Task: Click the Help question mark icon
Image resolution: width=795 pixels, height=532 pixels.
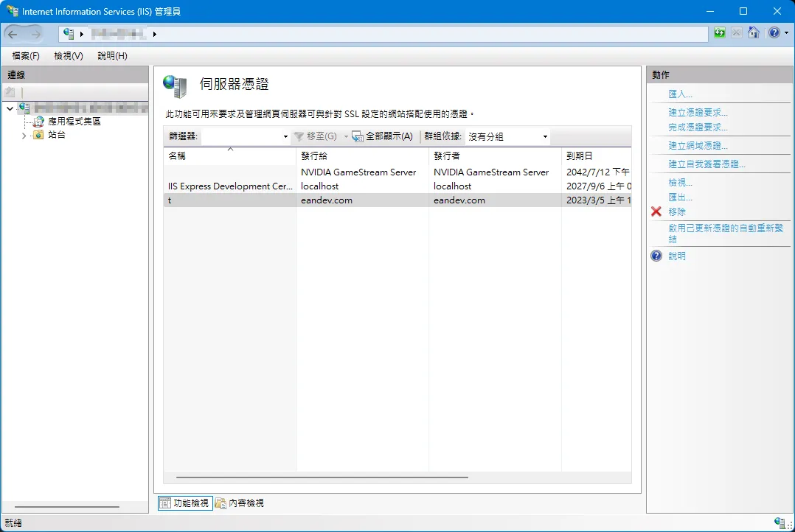Action: (775, 33)
